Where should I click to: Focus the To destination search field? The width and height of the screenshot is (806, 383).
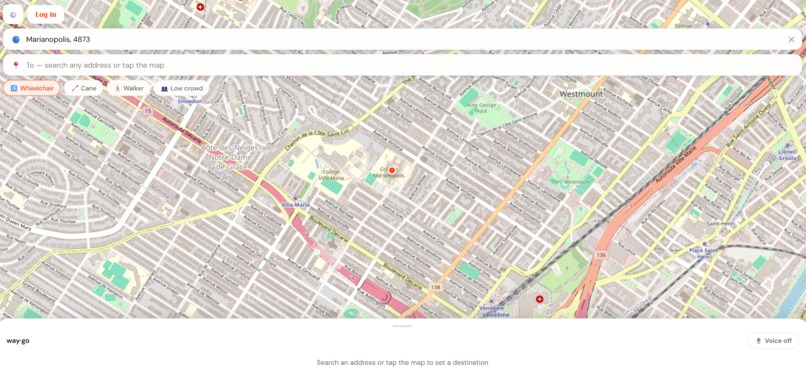(x=403, y=65)
